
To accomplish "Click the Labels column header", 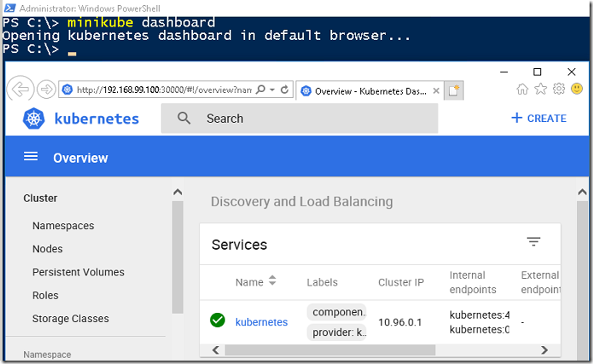I will [x=323, y=282].
